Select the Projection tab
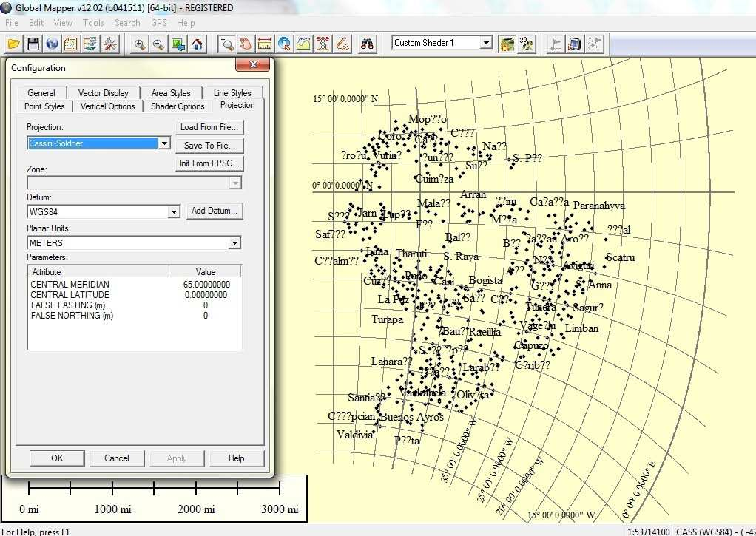This screenshot has height=536, width=756. [x=237, y=105]
